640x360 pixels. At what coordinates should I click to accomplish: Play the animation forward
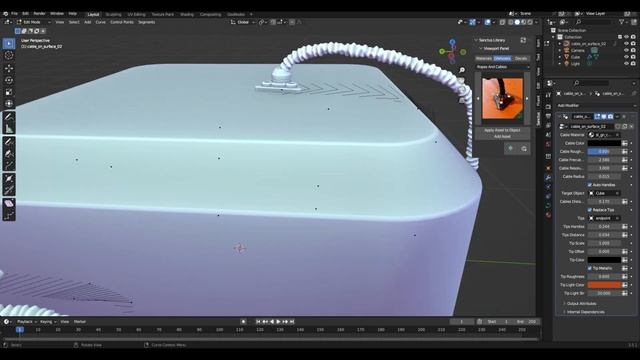click(278, 322)
